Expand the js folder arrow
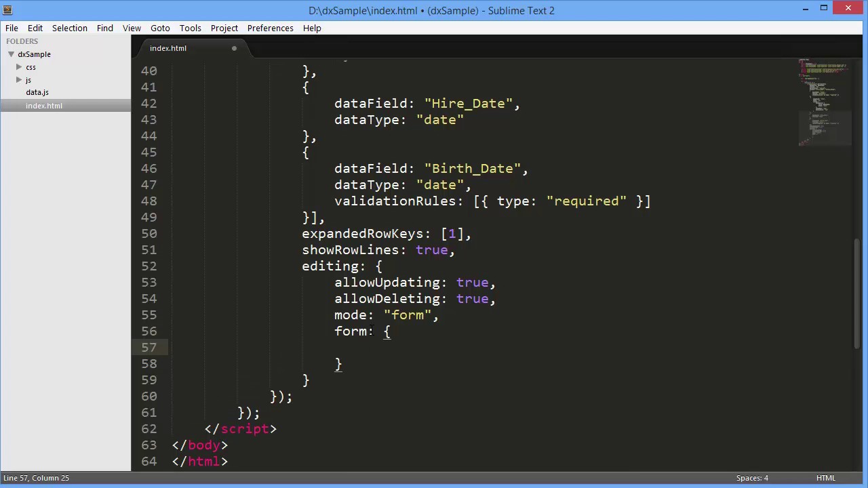 point(19,80)
